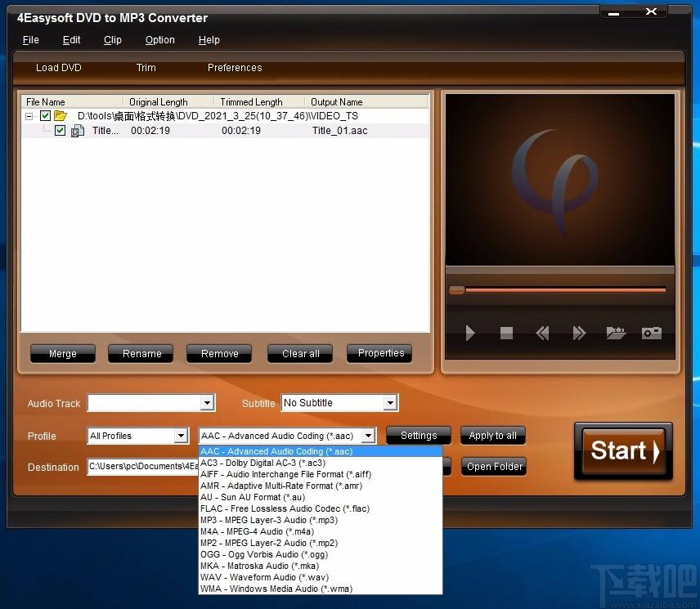
Task: Click the Remove button
Action: pyautogui.click(x=219, y=353)
